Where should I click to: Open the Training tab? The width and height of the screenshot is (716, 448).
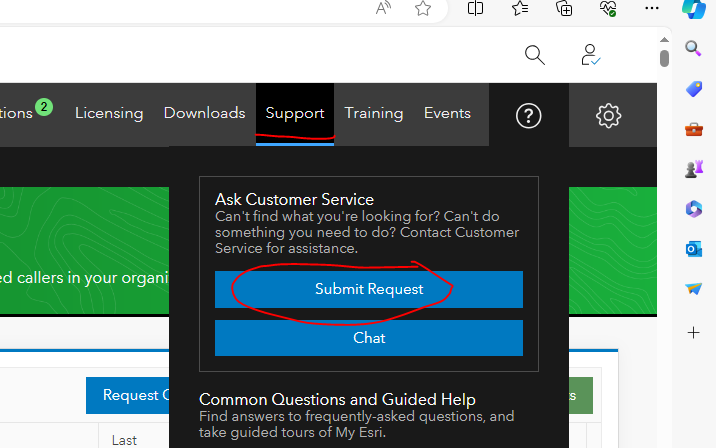coord(374,113)
